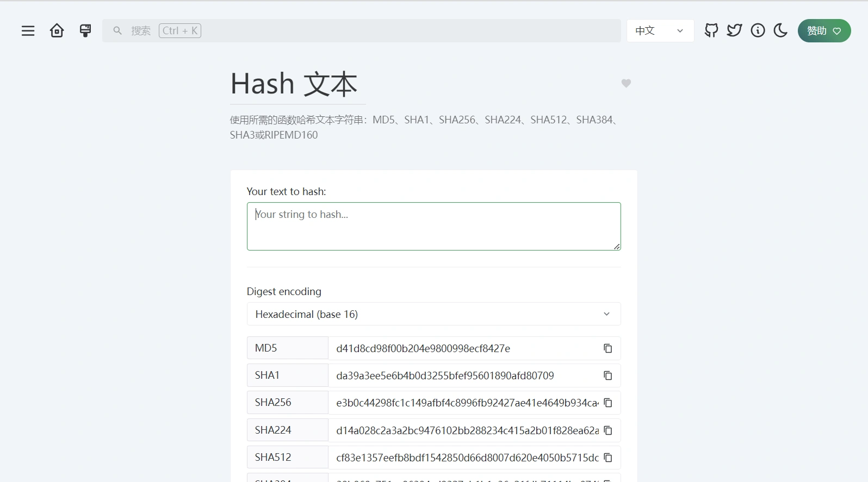Click the 赞助 sponsor button

[x=824, y=31]
